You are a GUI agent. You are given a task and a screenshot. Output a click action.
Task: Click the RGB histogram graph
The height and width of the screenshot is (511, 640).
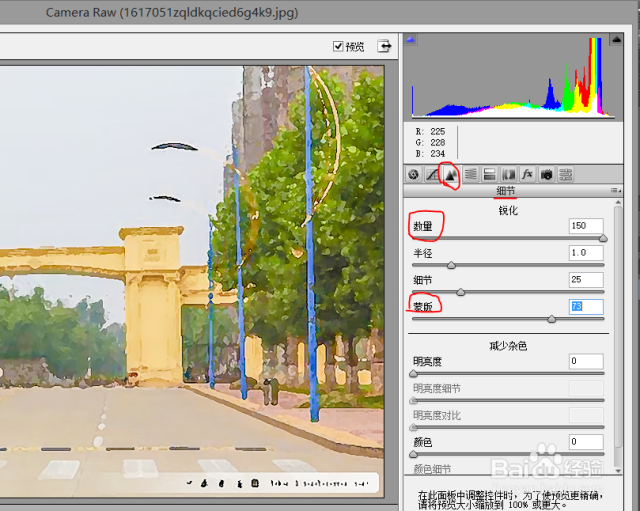click(x=513, y=78)
